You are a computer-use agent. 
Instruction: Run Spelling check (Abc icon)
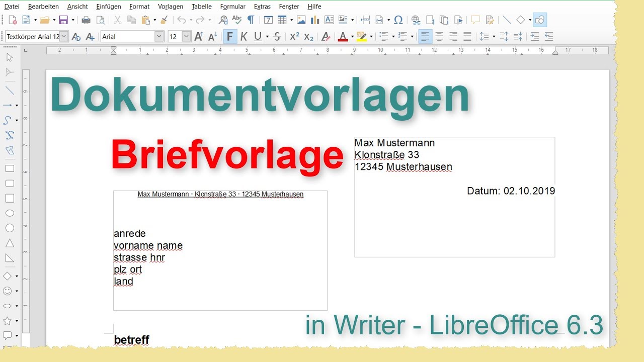pyautogui.click(x=237, y=20)
